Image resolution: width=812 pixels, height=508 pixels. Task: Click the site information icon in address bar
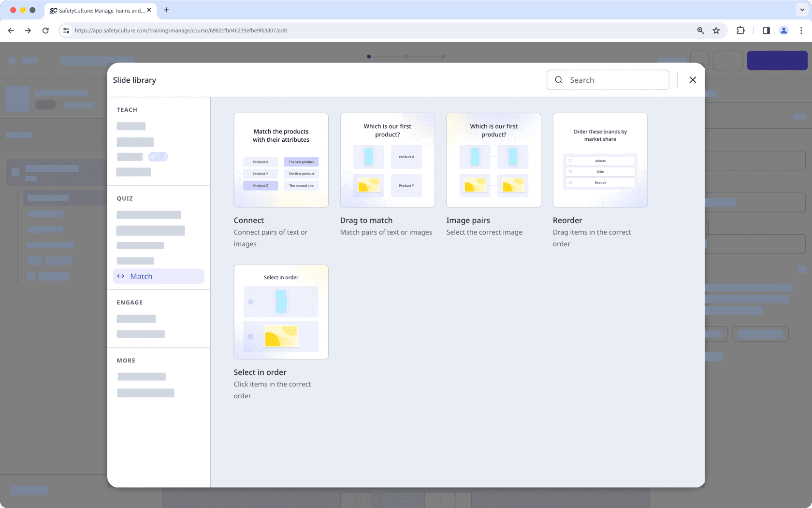coord(66,30)
